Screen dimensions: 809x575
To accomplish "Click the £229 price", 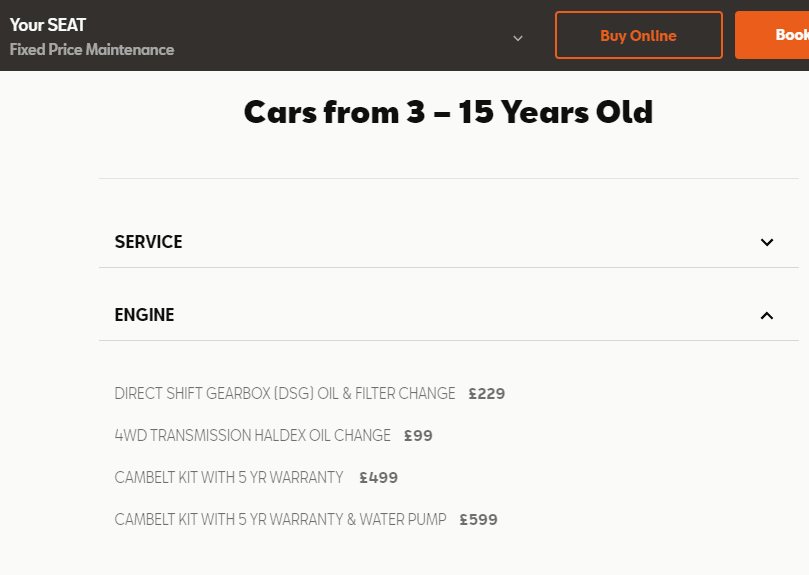I will [x=487, y=394].
